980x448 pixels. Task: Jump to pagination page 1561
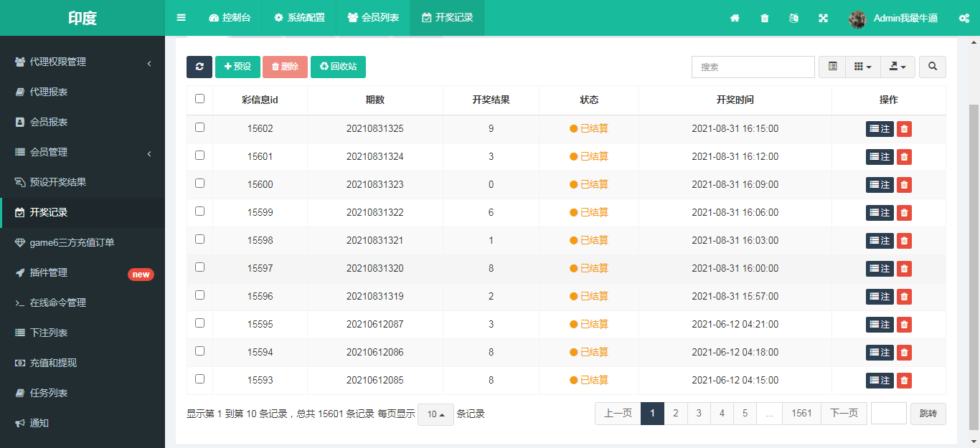[x=801, y=414]
